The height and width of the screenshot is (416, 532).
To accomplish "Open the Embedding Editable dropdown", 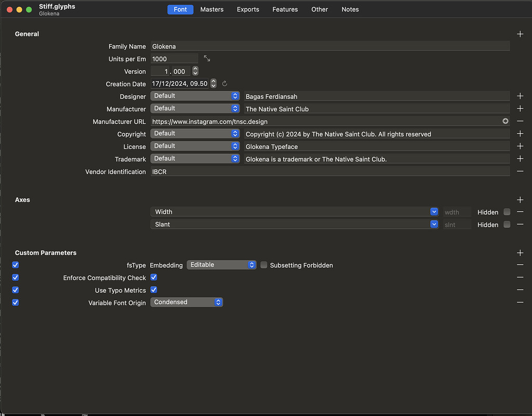I will tap(221, 265).
